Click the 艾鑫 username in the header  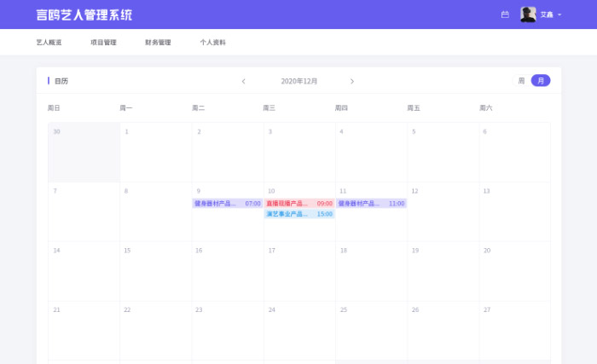coord(547,14)
